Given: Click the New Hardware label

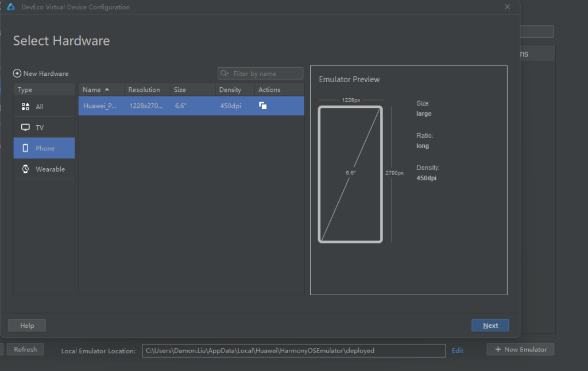Looking at the screenshot, I should (46, 74).
